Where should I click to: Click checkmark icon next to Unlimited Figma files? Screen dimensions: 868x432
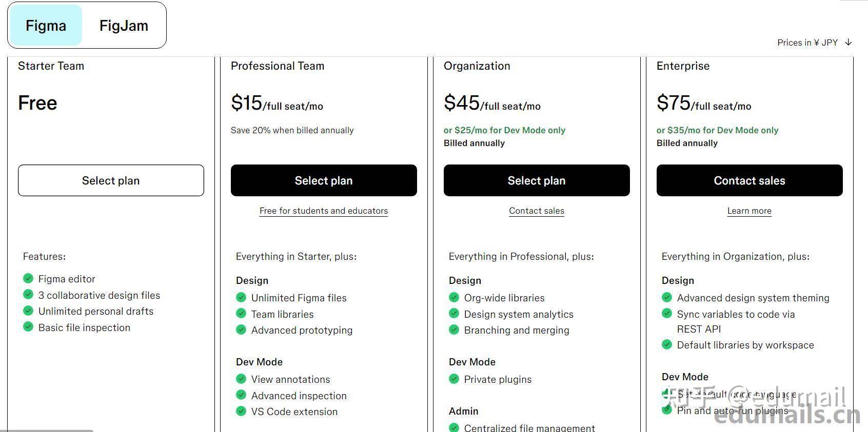pos(241,297)
